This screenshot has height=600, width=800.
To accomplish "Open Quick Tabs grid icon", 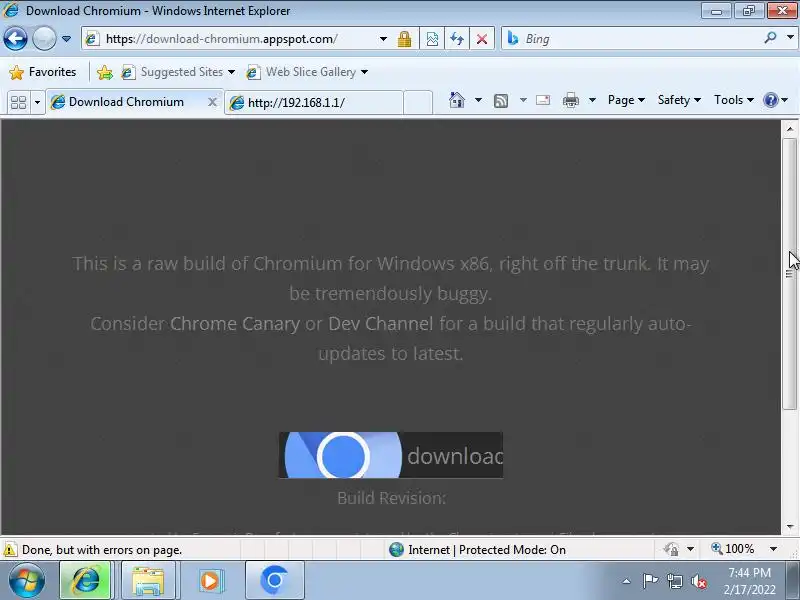I will (x=18, y=103).
